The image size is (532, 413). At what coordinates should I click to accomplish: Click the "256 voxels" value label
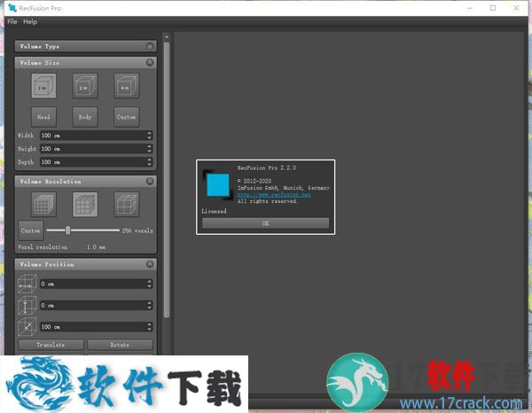tap(137, 230)
